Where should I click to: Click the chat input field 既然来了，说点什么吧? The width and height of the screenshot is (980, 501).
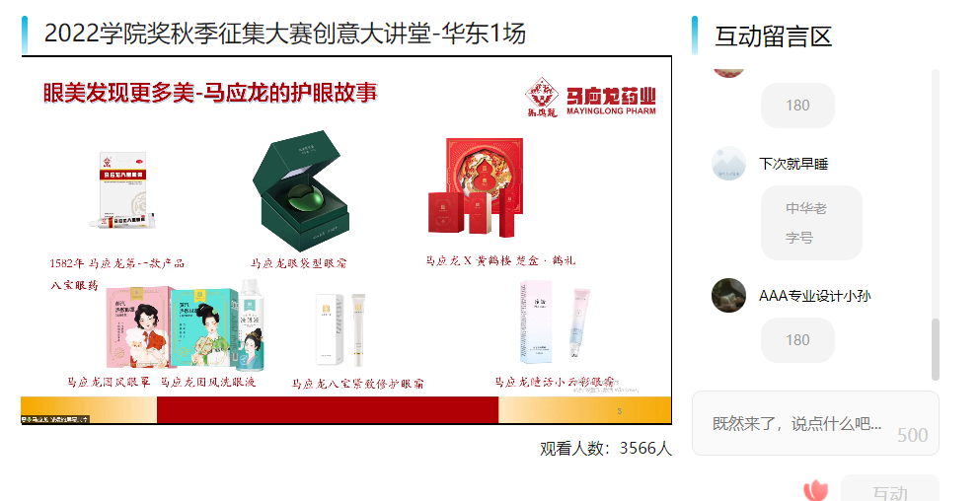tap(815, 423)
